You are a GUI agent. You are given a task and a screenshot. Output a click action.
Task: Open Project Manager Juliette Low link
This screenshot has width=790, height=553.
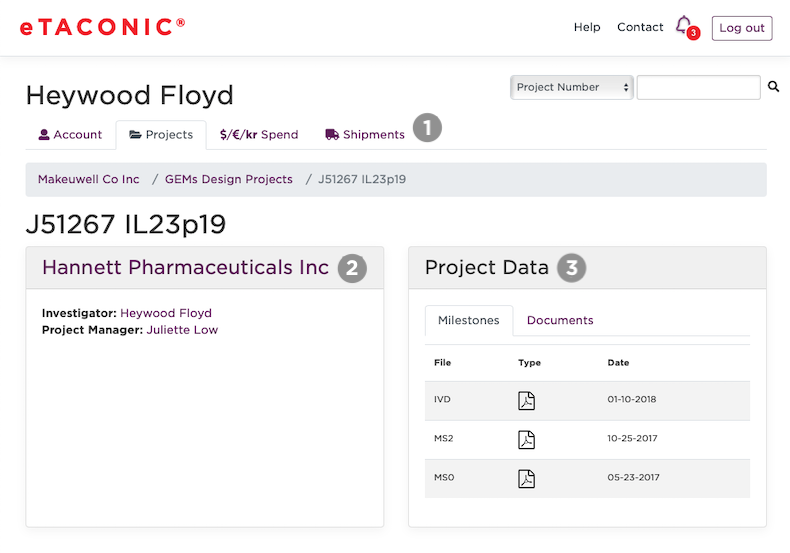(x=182, y=330)
